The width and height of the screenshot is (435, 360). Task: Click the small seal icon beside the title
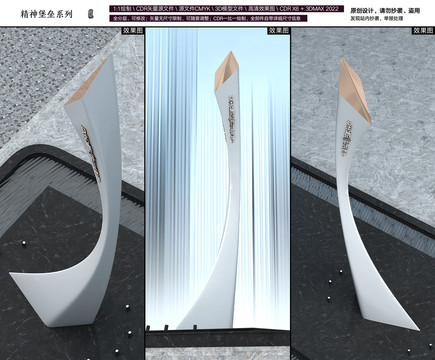click(x=91, y=14)
